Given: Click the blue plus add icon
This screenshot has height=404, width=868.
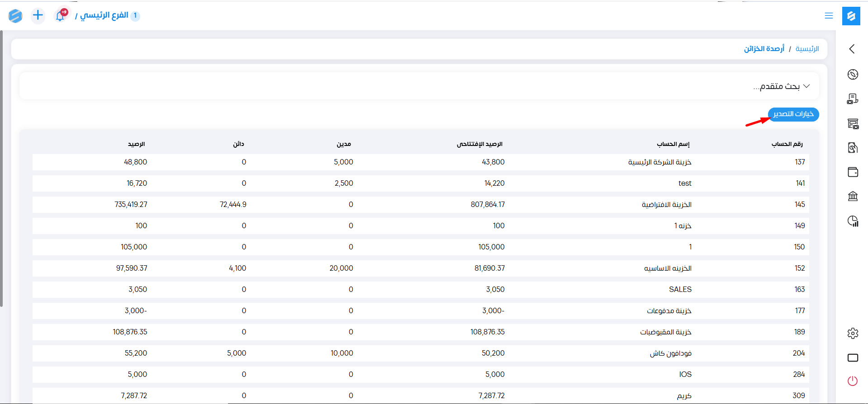Looking at the screenshot, I should pyautogui.click(x=38, y=15).
